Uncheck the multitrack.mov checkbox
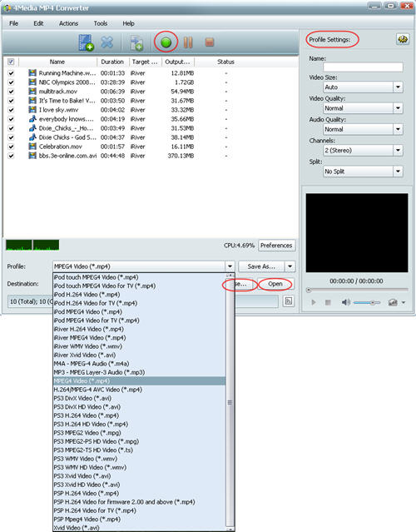Viewport: 416px width, 532px height. pos(11,92)
